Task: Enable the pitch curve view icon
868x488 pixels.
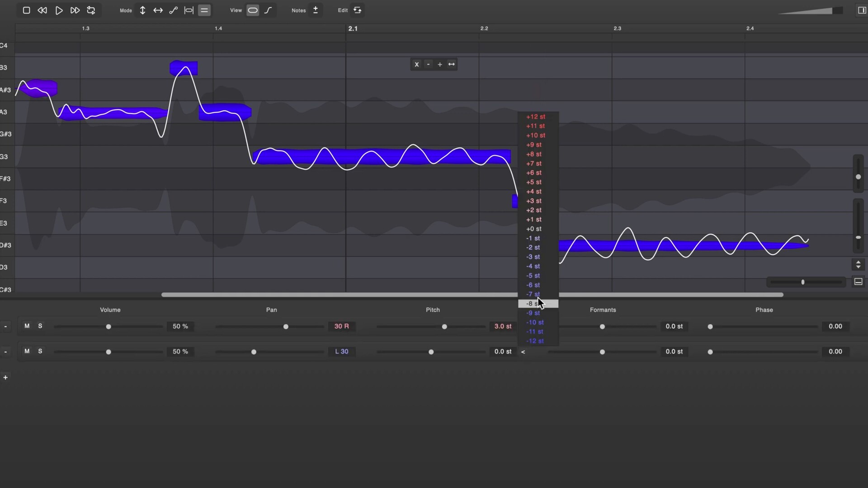Action: click(x=268, y=10)
